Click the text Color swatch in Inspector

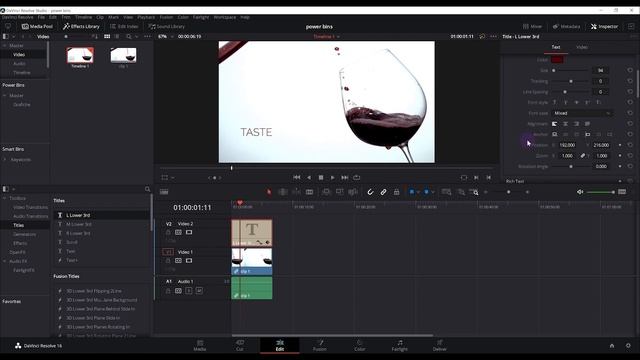point(557,60)
